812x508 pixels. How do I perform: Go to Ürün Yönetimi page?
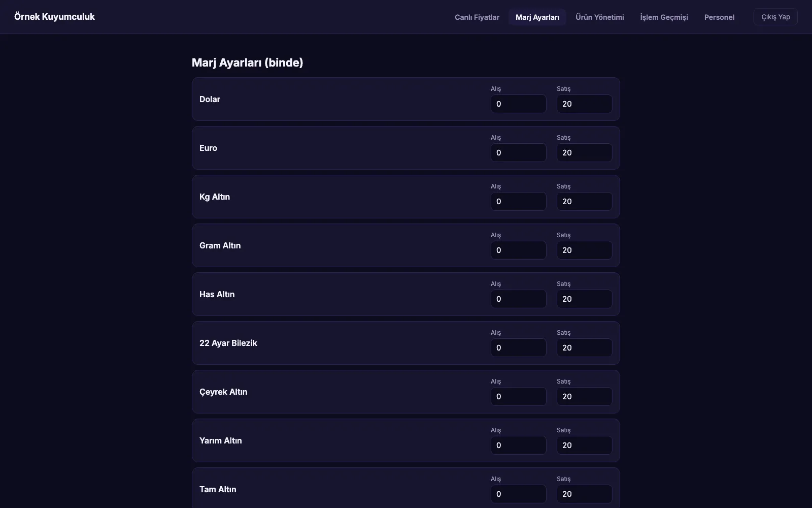tap(599, 17)
